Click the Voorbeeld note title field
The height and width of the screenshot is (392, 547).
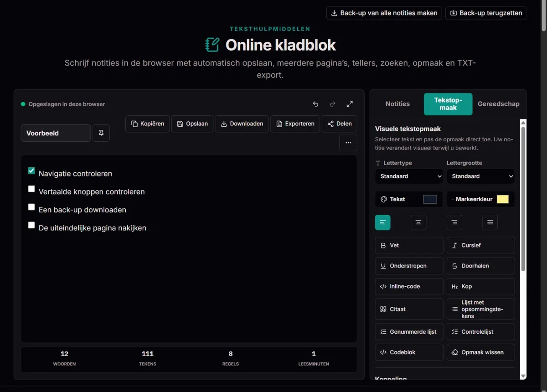click(x=56, y=133)
